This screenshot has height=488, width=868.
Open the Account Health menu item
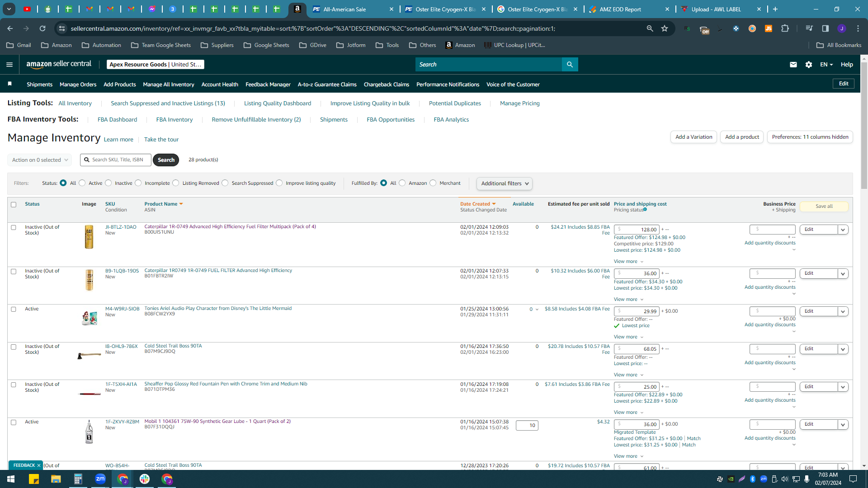tap(220, 84)
